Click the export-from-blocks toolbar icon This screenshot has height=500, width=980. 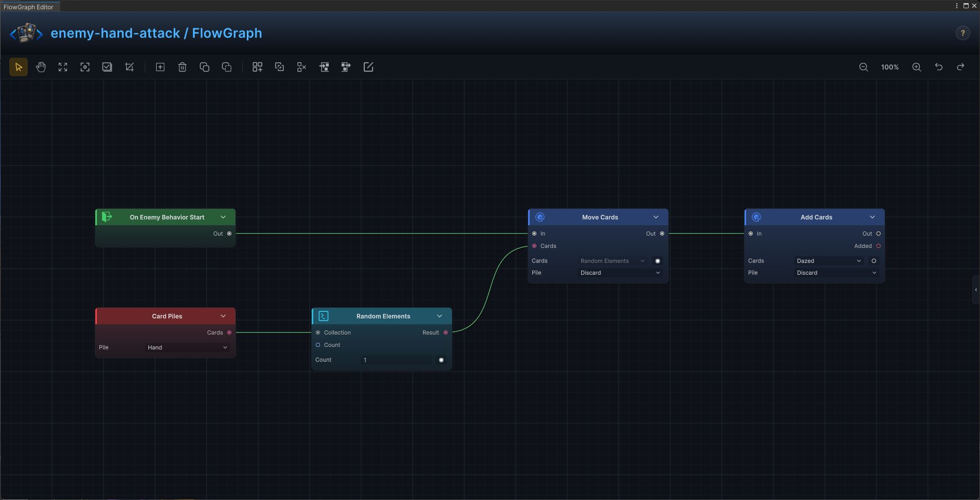point(346,67)
